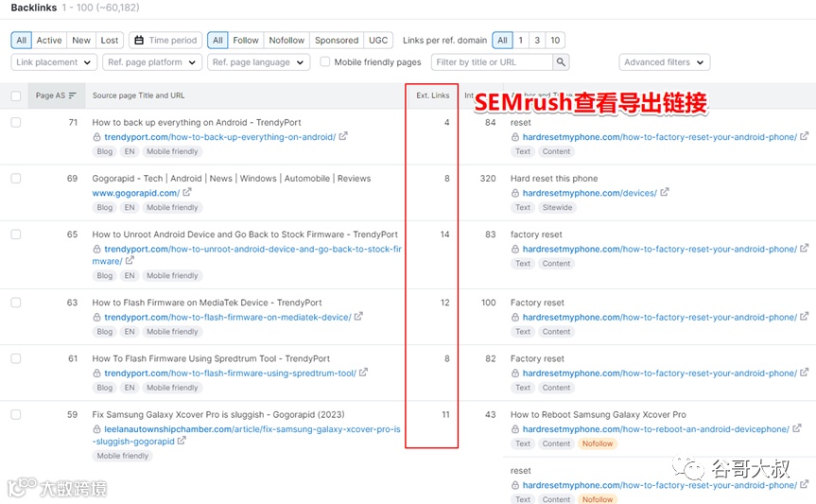Click the Sitewide tag in Gogorapid row
Screen dimensions: 816x504
pos(557,207)
